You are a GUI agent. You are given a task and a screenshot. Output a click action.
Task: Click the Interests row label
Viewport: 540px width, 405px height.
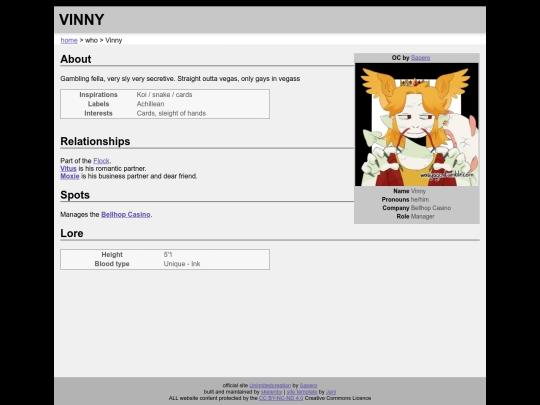coord(98,113)
